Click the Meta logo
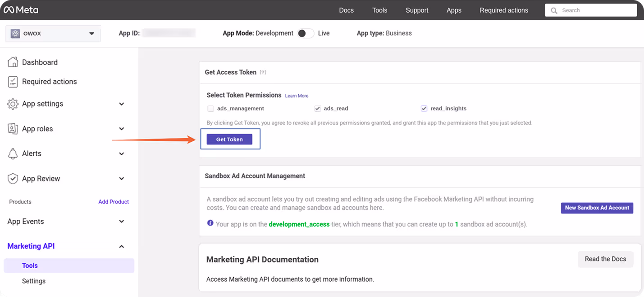 [x=21, y=9]
